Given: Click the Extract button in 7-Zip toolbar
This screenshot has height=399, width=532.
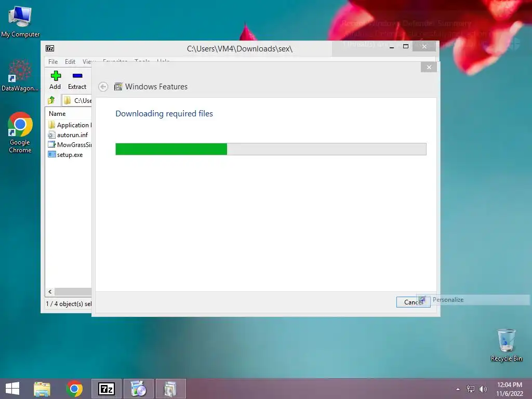Looking at the screenshot, I should pyautogui.click(x=77, y=80).
